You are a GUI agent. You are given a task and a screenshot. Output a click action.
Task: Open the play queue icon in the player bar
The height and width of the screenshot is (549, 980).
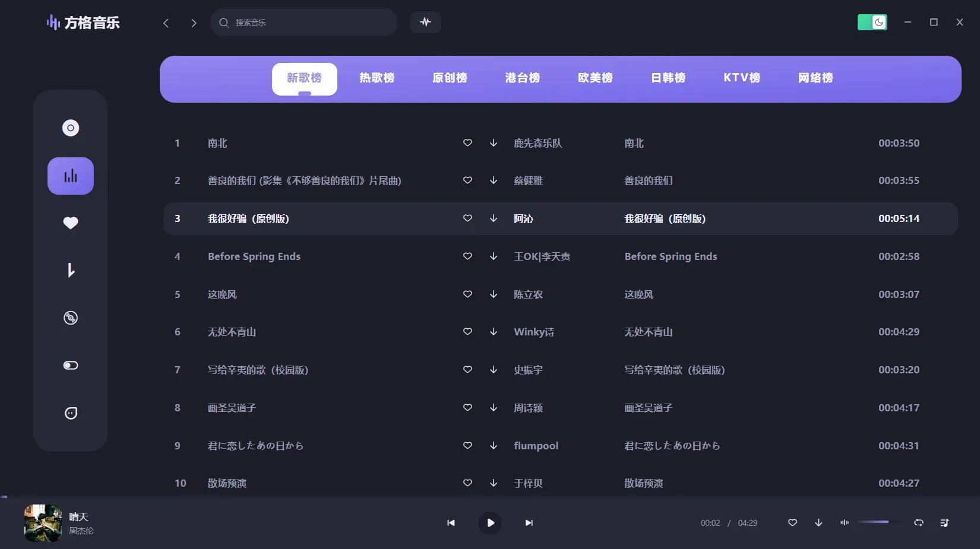(x=944, y=523)
